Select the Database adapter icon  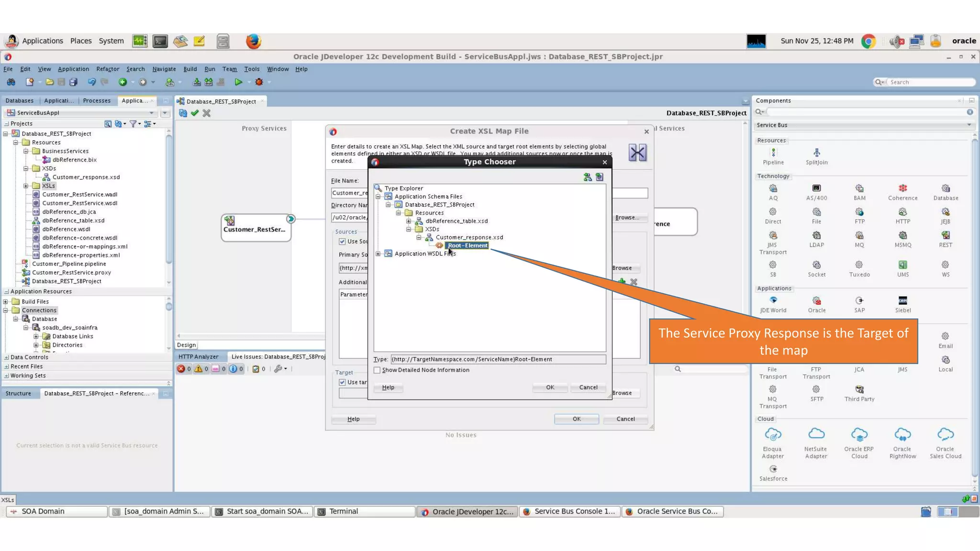pos(946,188)
